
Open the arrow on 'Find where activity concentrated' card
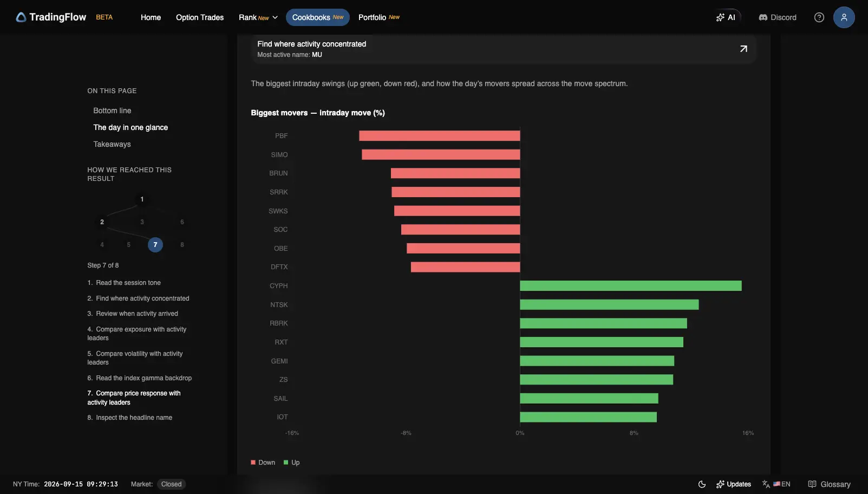[x=743, y=49]
